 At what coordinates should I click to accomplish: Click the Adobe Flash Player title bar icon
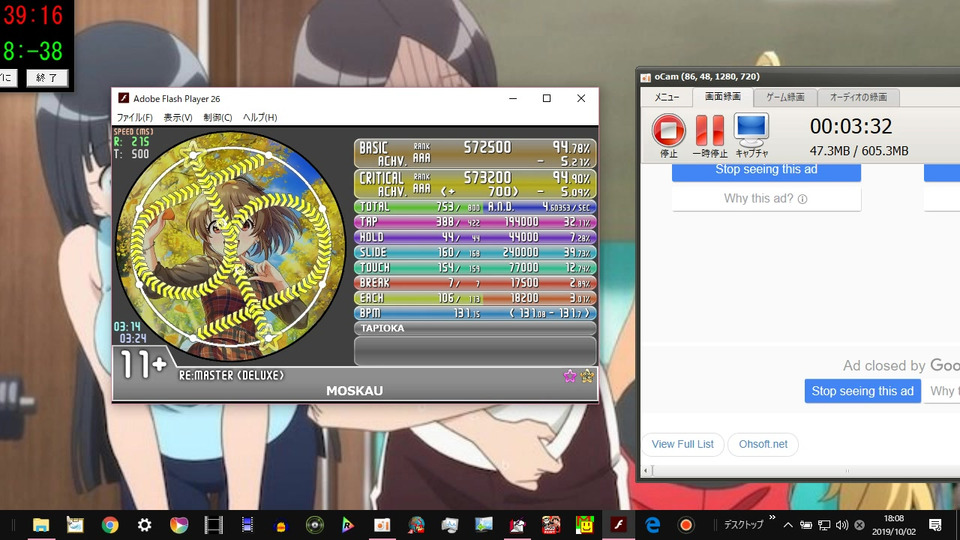click(124, 99)
